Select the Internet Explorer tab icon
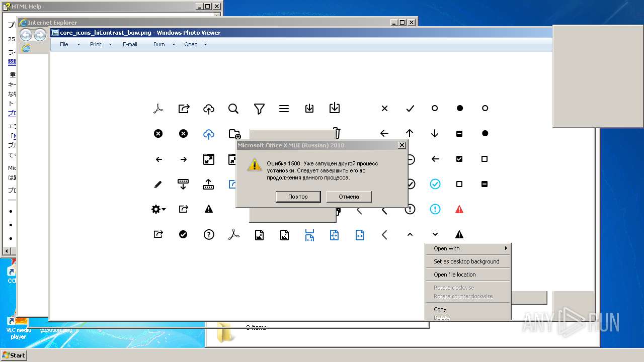 [26, 48]
